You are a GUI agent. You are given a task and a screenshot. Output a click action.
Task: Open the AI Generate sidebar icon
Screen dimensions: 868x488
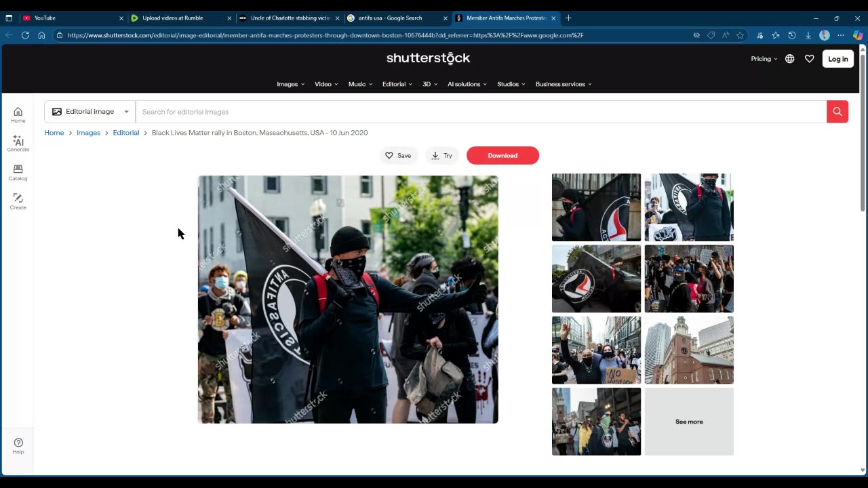coord(18,144)
